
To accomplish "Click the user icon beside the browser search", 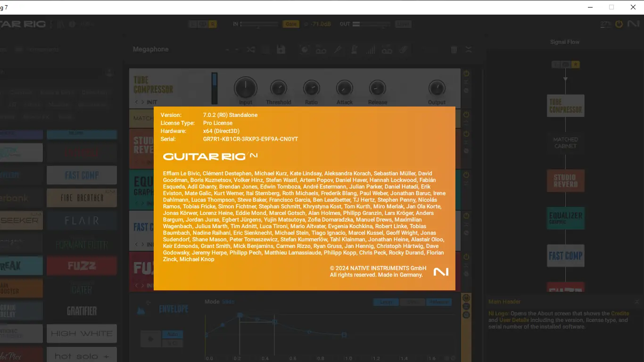I will pyautogui.click(x=109, y=73).
